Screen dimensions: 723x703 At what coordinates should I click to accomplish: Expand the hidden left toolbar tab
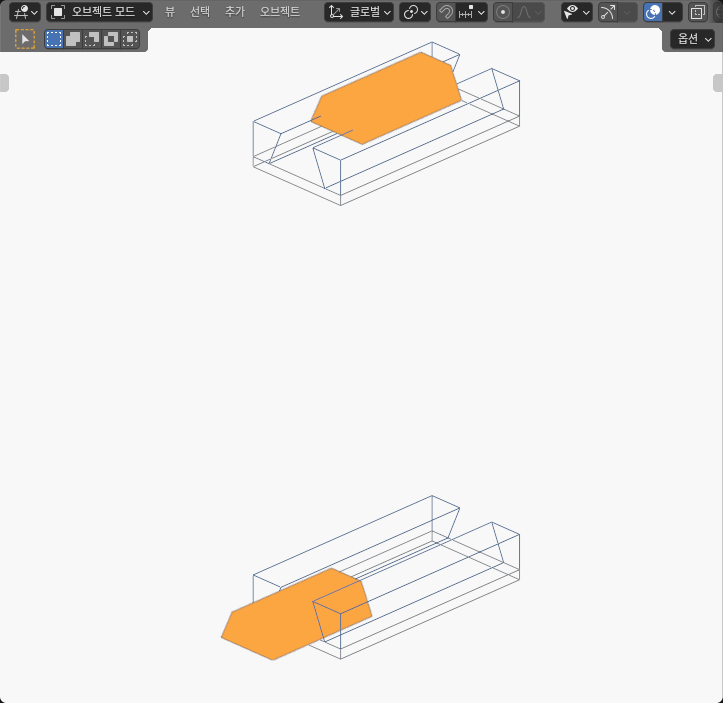tap(4, 83)
